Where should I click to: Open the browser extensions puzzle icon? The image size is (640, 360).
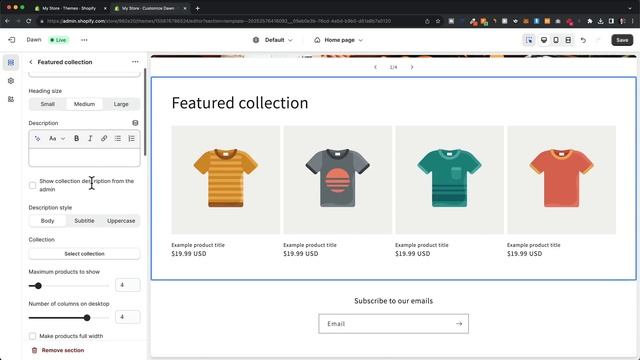(x=590, y=21)
